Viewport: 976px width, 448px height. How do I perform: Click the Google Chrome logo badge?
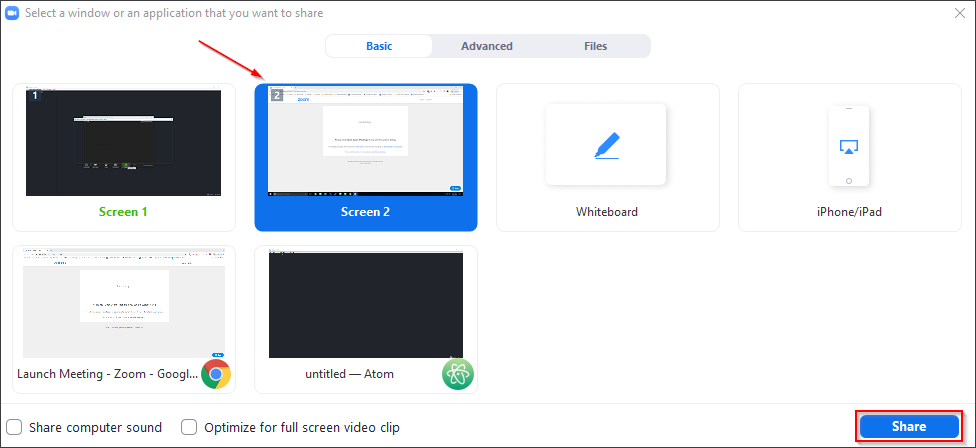click(x=215, y=373)
